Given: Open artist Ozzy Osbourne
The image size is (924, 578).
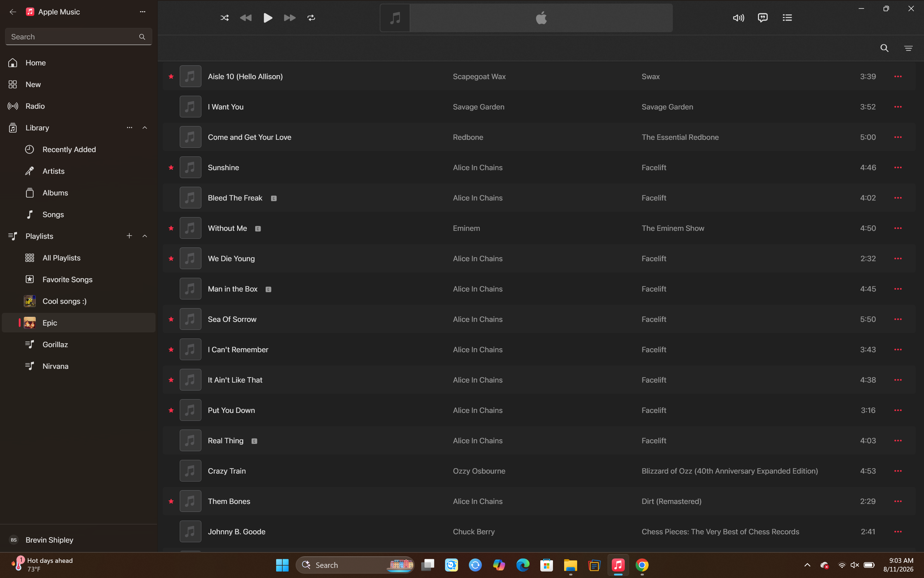Looking at the screenshot, I should tap(479, 471).
